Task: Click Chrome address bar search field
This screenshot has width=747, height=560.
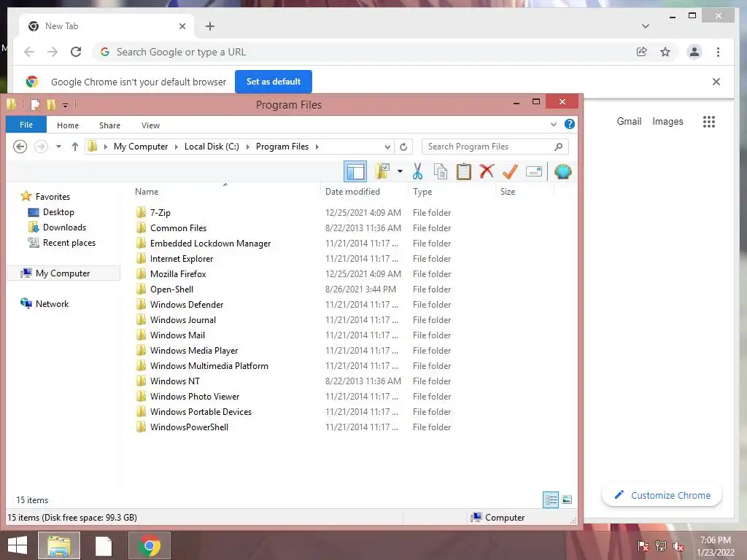Action: tap(362, 52)
